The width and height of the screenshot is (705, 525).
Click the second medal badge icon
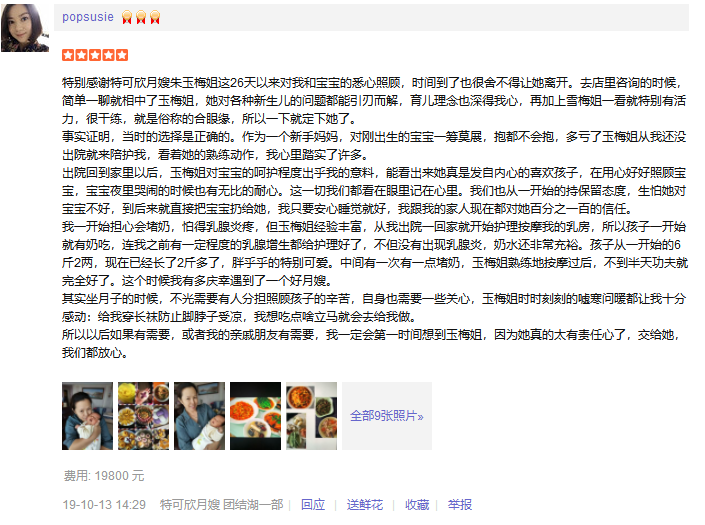(141, 18)
